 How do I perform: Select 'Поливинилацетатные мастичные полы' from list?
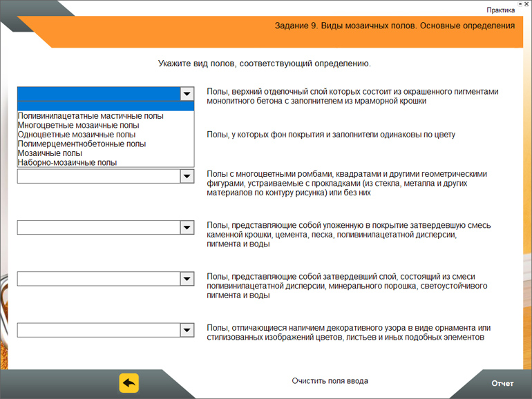pos(91,117)
